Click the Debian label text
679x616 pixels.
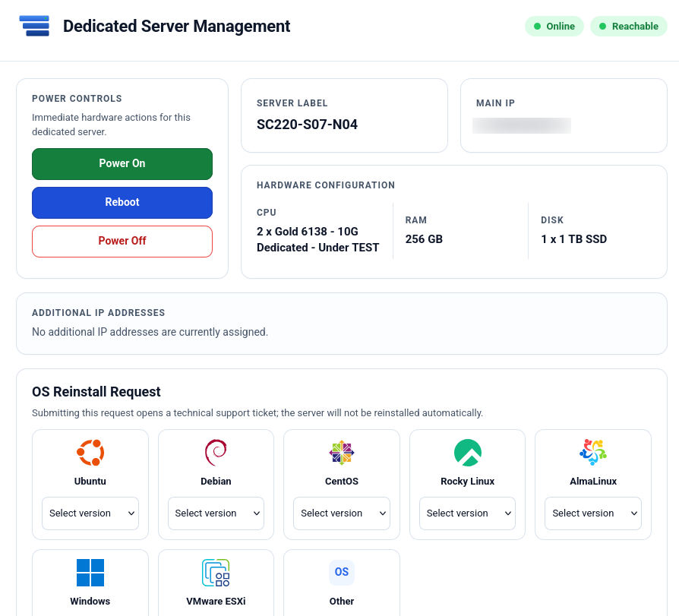click(216, 482)
